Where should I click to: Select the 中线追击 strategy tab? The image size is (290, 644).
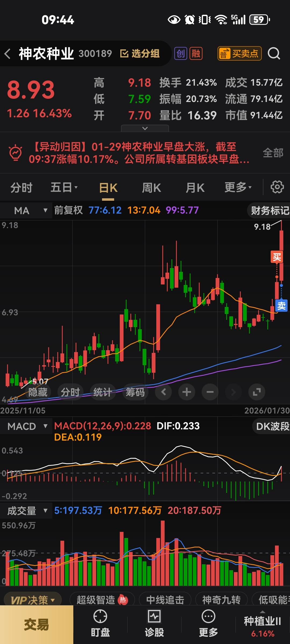pos(165,600)
